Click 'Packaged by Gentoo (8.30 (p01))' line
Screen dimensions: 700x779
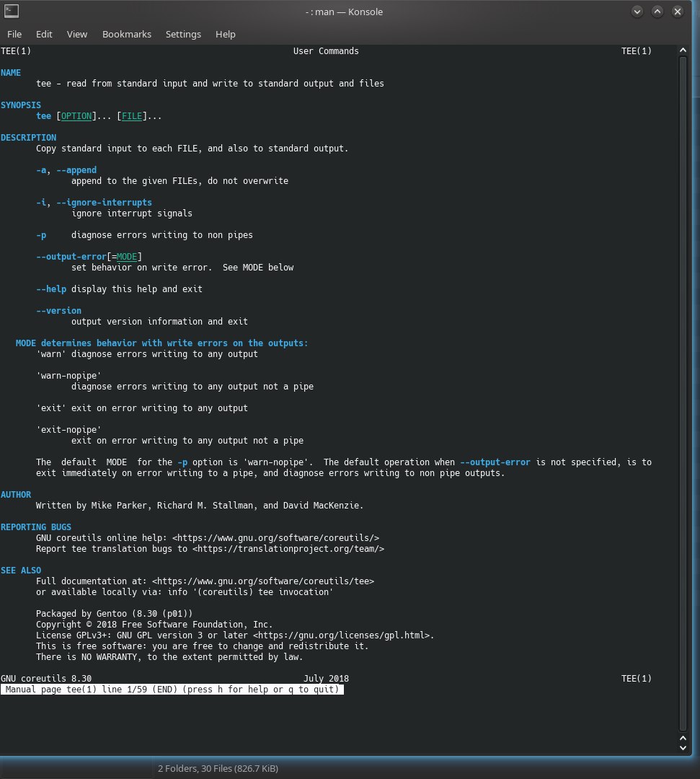tap(114, 614)
